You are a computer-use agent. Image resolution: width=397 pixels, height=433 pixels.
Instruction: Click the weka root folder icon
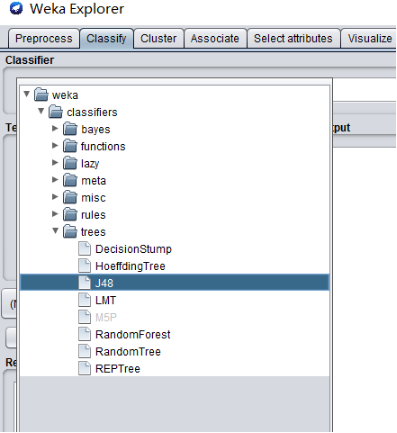tap(41, 94)
